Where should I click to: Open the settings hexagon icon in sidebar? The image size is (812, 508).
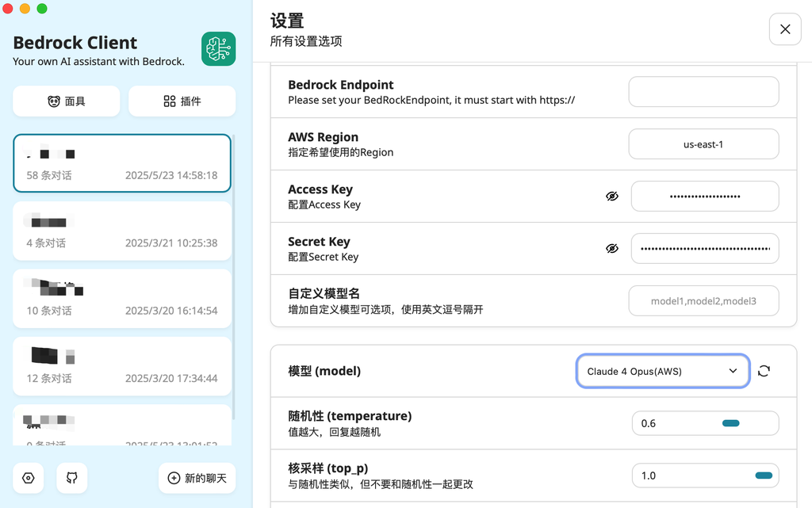pyautogui.click(x=29, y=478)
